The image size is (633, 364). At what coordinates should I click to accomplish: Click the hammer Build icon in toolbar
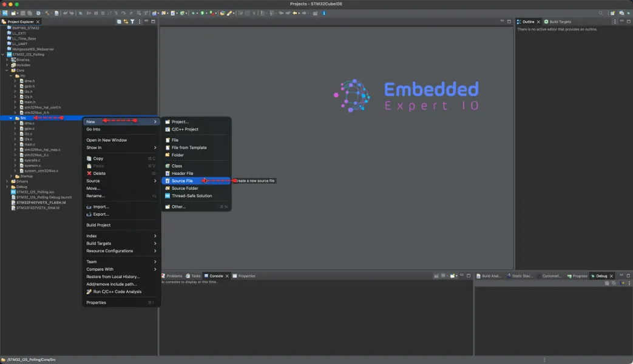point(47,13)
